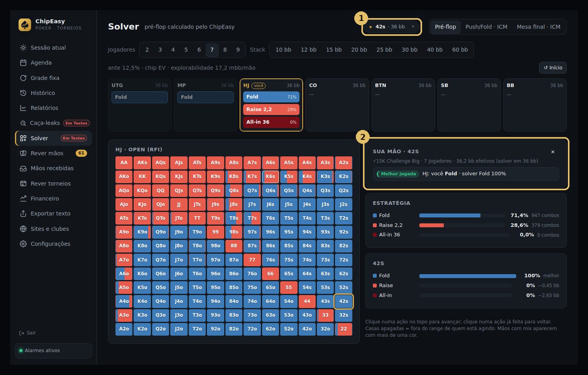Open Relatórios chart icon
This screenshot has height=375, width=588.
pos(23,108)
